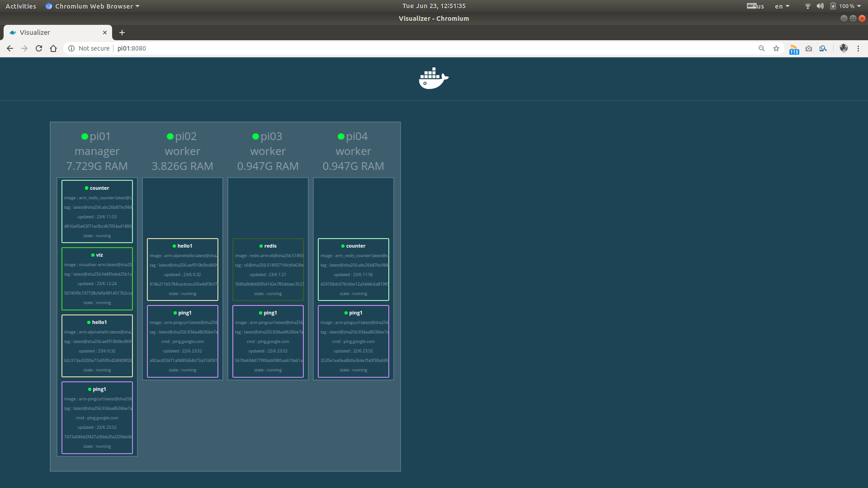Open the 'en' language dropdown
This screenshot has width=868, height=488.
782,6
